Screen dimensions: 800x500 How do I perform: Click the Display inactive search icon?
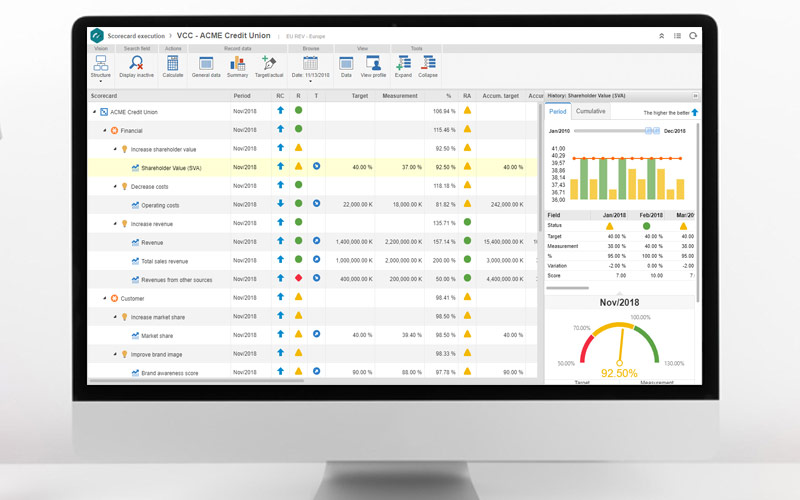click(137, 64)
